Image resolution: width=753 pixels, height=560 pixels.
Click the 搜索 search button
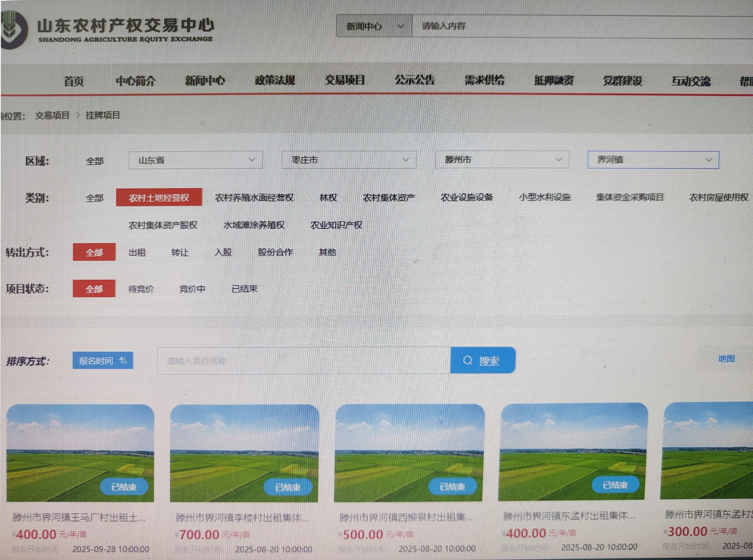click(x=483, y=360)
